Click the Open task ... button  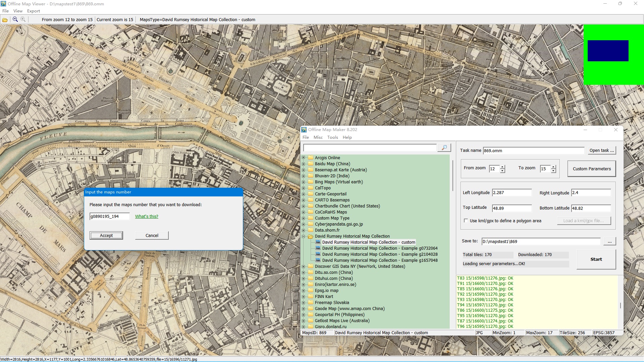click(602, 150)
